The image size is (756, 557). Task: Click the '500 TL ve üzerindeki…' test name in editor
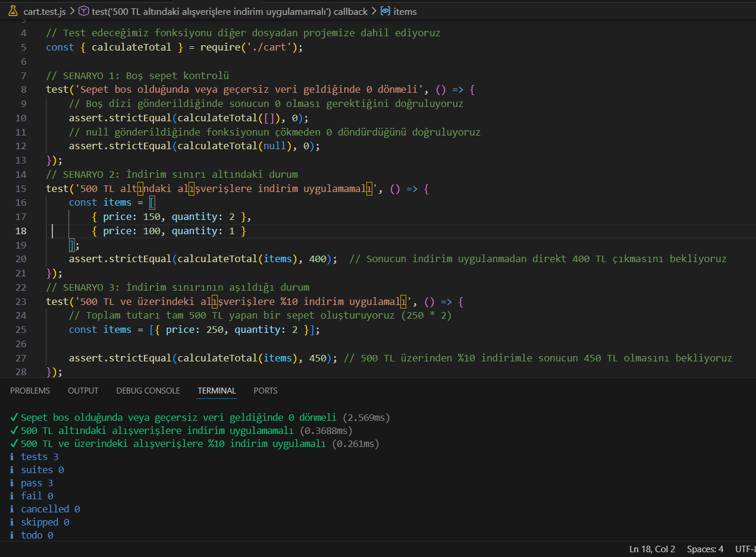243,301
